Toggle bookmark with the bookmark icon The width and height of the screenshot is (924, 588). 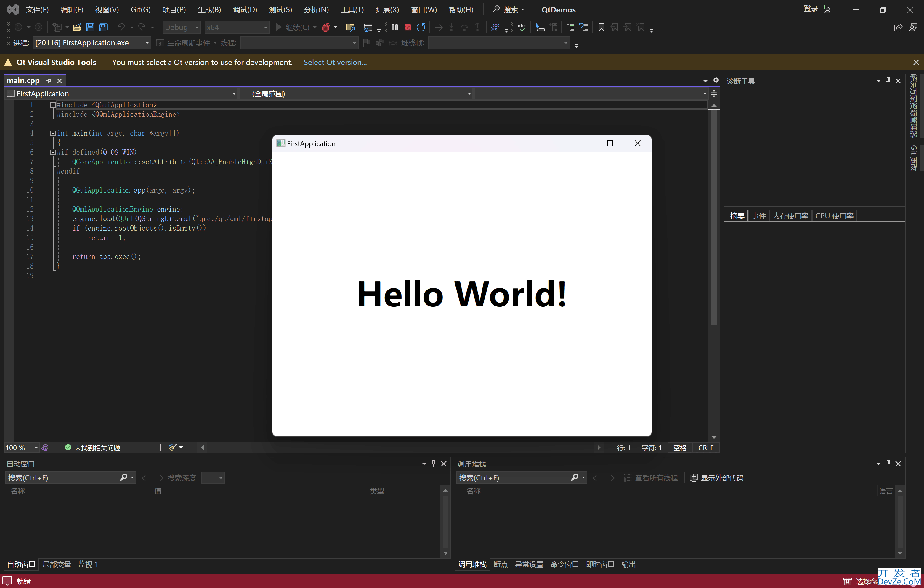pos(601,27)
